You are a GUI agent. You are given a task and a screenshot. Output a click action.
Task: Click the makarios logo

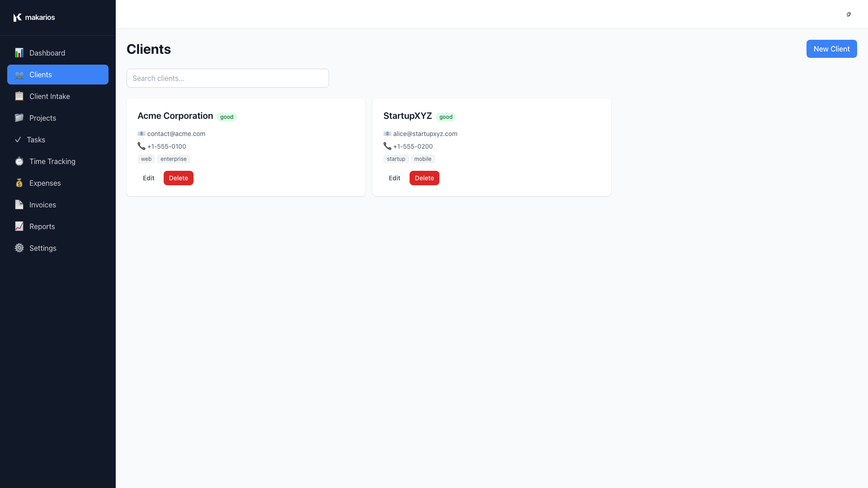34,17
